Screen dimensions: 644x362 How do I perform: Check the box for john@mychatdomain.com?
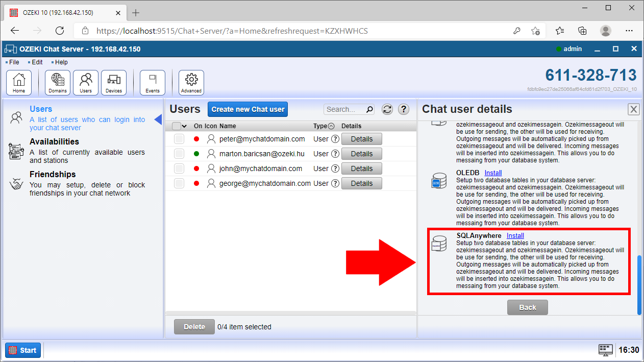[179, 168]
